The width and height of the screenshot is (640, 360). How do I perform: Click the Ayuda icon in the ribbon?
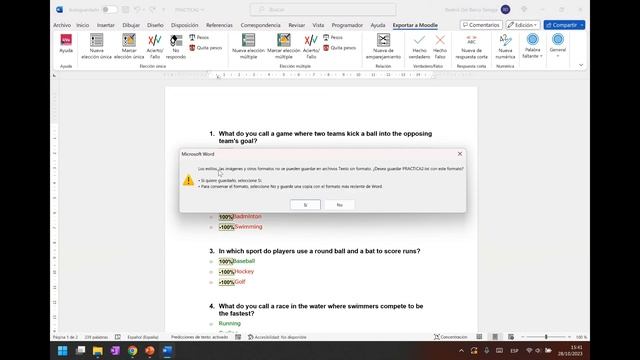point(66,44)
